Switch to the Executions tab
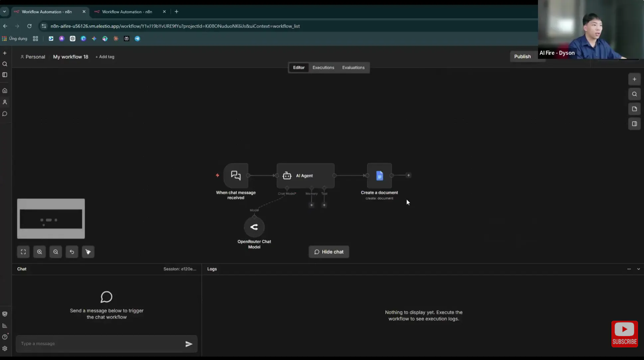Viewport: 644px width, 360px height. [323, 68]
